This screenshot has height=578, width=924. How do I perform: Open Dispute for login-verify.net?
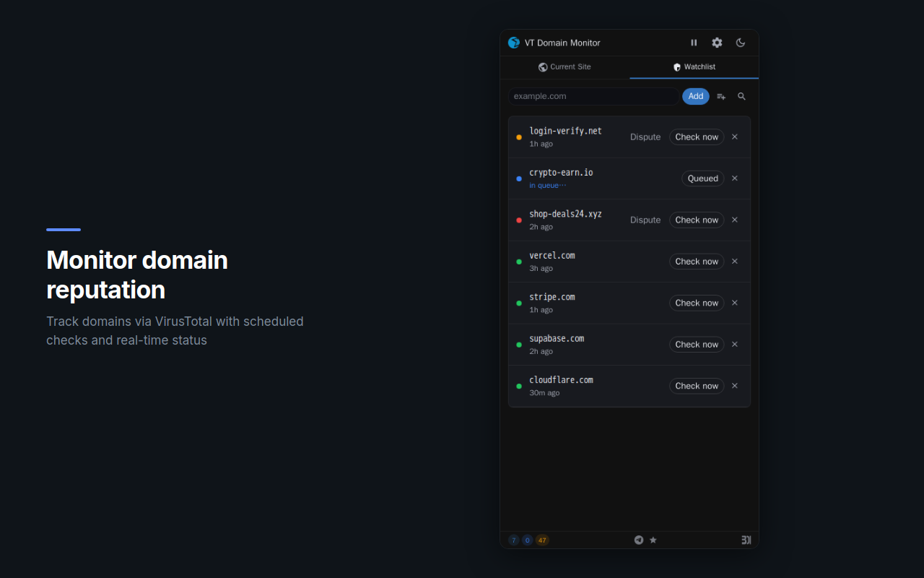645,137
